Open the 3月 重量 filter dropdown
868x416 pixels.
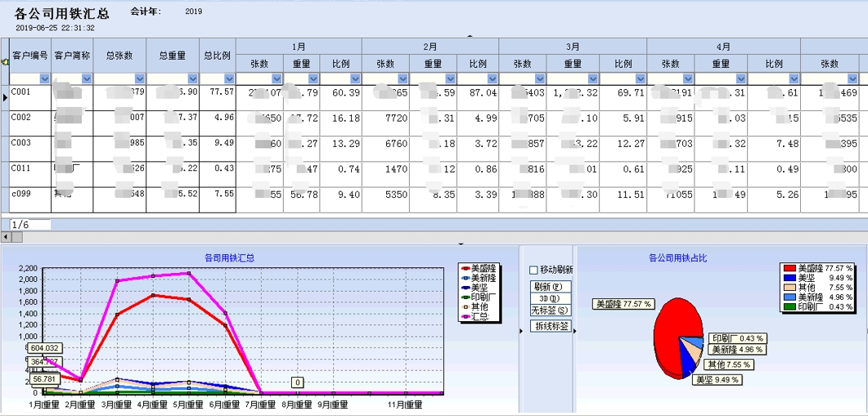(x=593, y=79)
